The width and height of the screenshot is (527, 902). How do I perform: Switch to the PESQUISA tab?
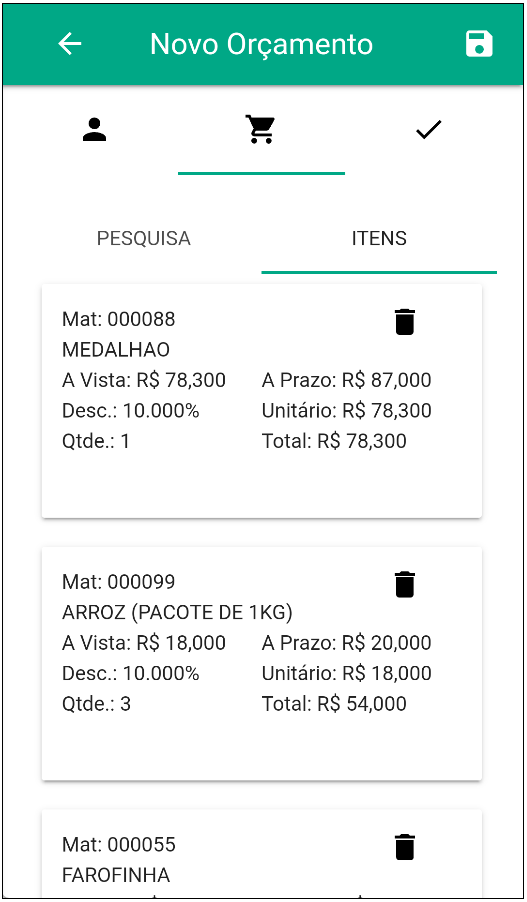(144, 238)
